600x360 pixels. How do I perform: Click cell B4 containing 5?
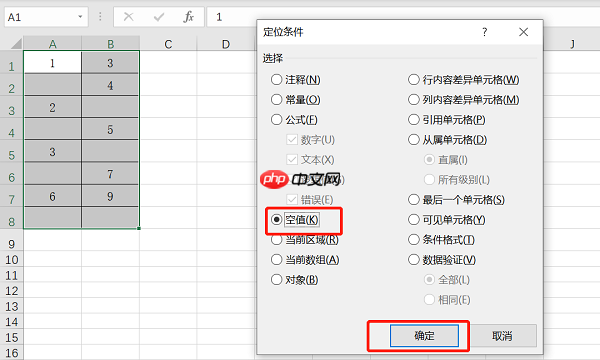[x=110, y=129]
